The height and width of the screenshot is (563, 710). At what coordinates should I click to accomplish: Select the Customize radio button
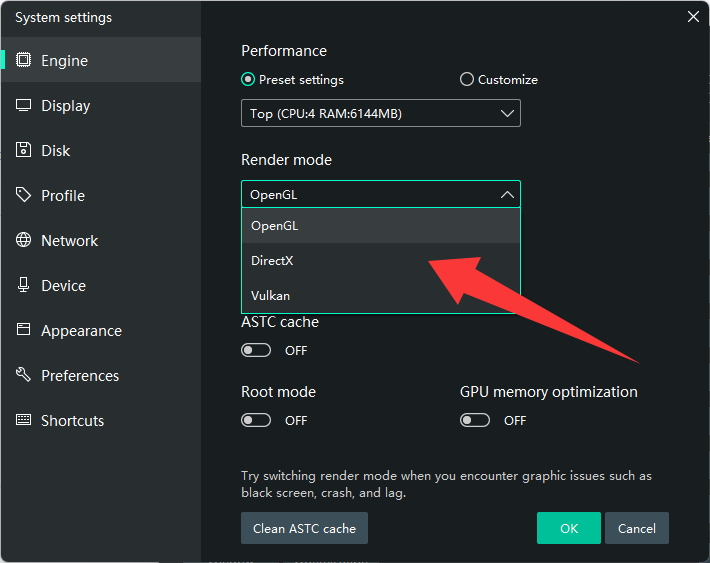(x=466, y=80)
